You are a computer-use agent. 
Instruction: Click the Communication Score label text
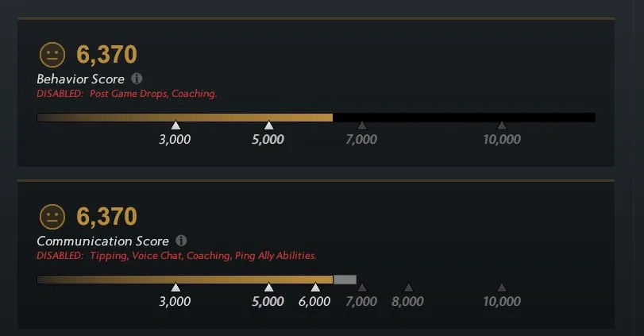(x=102, y=241)
